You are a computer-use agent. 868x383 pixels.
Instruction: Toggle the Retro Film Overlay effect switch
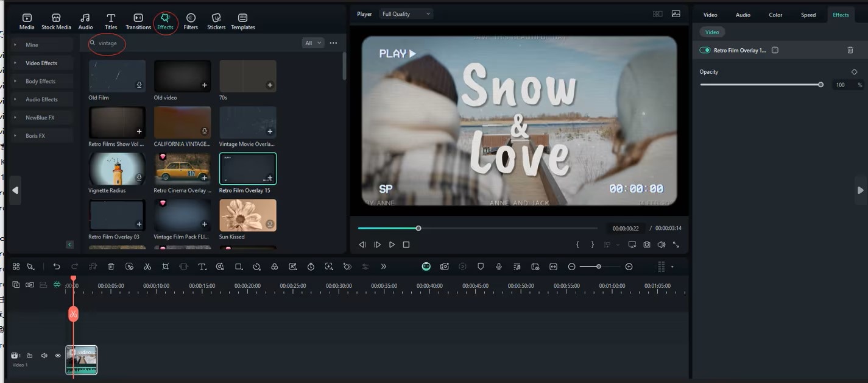[x=705, y=51]
